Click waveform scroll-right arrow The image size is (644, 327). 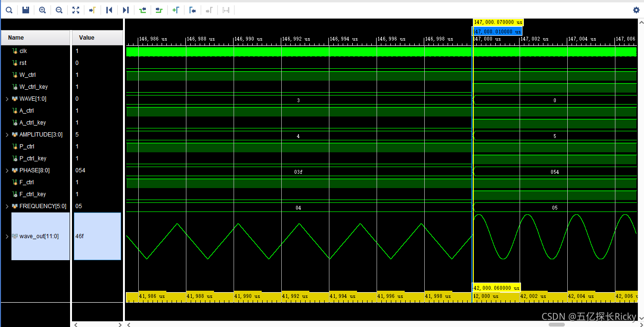tap(634, 325)
